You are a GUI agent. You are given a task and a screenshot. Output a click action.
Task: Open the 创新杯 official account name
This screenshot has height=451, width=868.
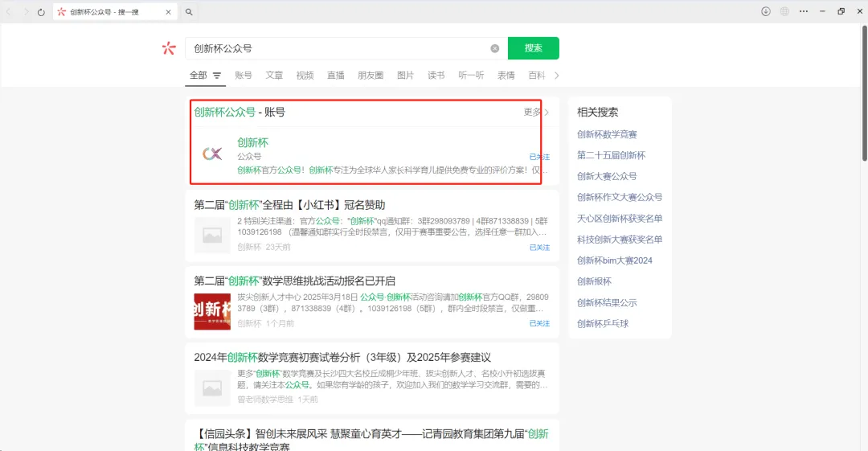click(x=252, y=142)
